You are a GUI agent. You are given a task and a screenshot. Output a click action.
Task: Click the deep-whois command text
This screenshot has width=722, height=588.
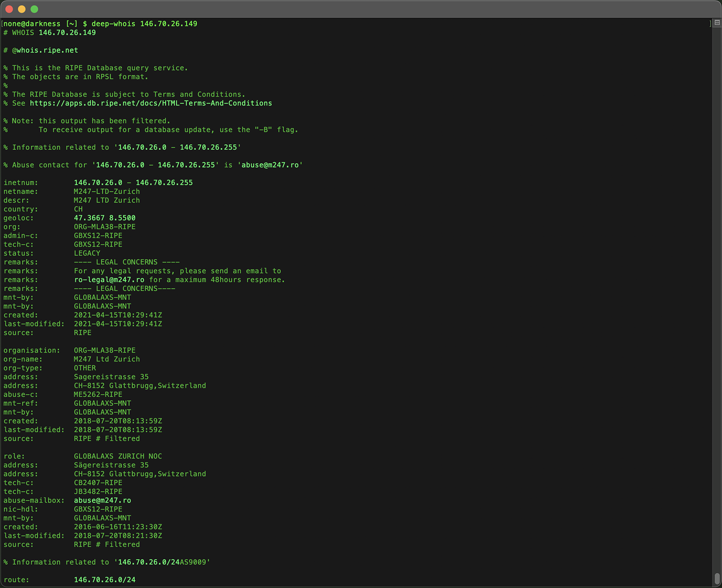113,24
